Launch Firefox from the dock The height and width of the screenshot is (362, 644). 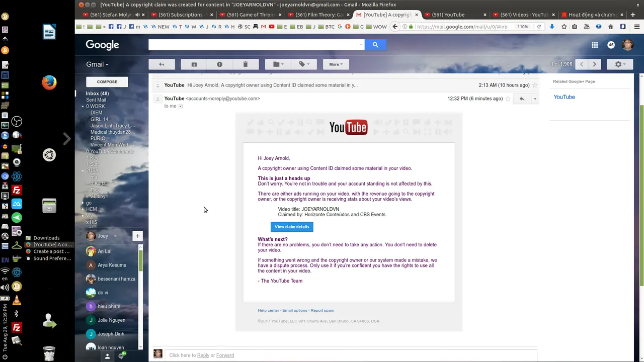pyautogui.click(x=49, y=82)
